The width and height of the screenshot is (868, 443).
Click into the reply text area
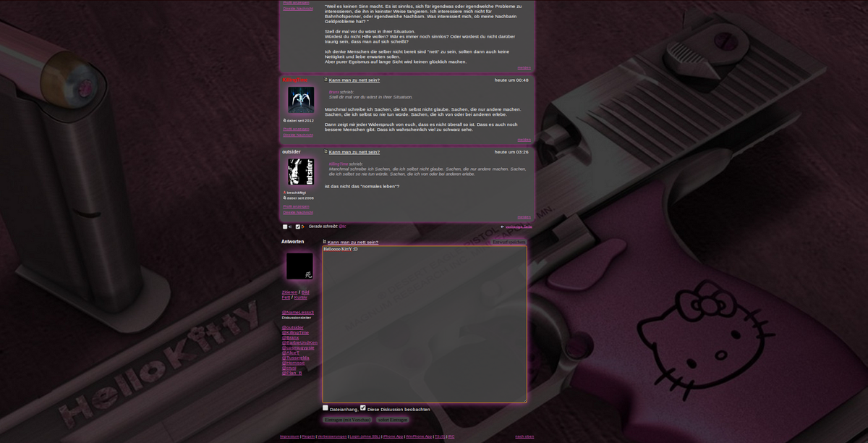click(x=425, y=324)
